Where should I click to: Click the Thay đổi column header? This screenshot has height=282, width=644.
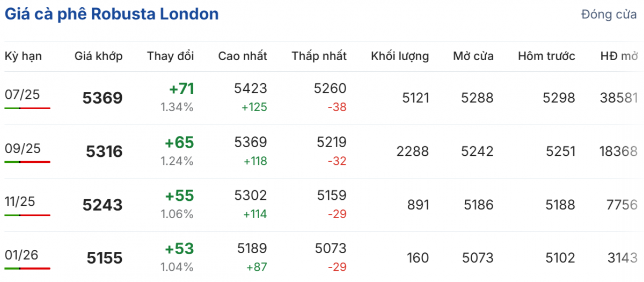[x=170, y=56]
